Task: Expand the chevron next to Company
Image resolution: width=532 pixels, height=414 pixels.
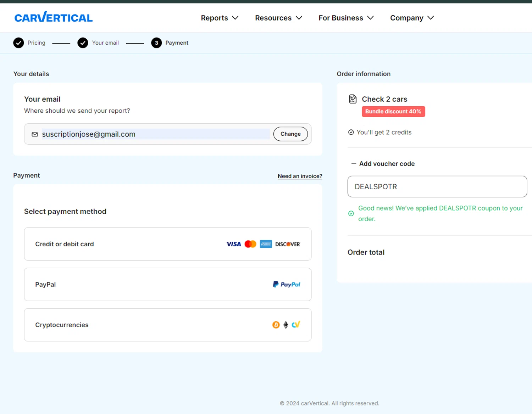Action: pos(431,18)
